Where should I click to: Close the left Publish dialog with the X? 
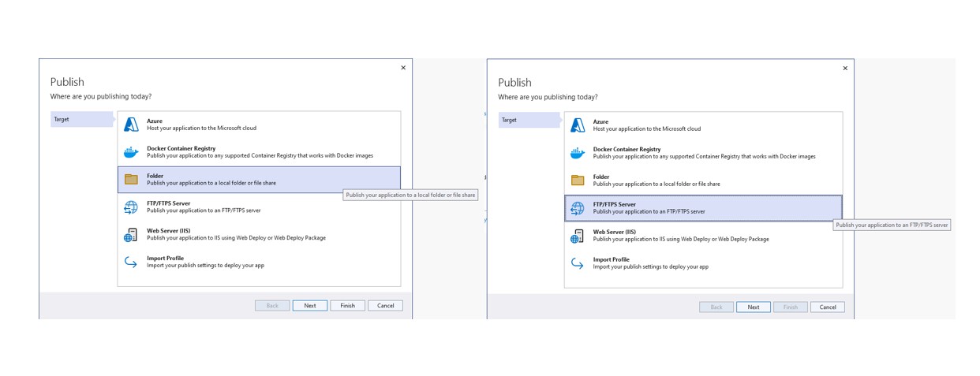pyautogui.click(x=403, y=68)
